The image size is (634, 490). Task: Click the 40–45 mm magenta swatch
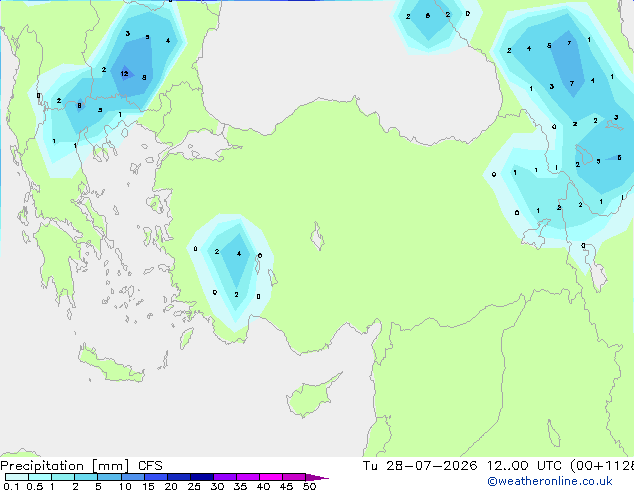coord(271,477)
